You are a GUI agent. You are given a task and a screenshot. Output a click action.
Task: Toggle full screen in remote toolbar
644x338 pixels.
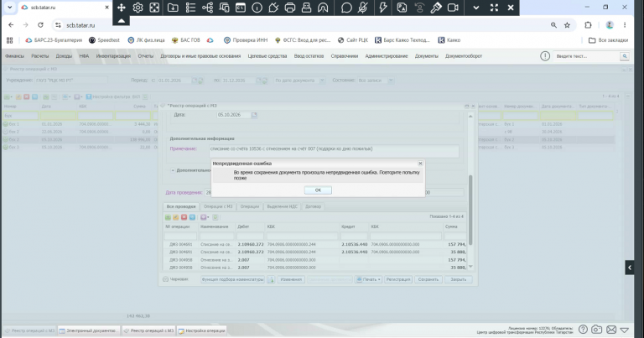tap(494, 8)
